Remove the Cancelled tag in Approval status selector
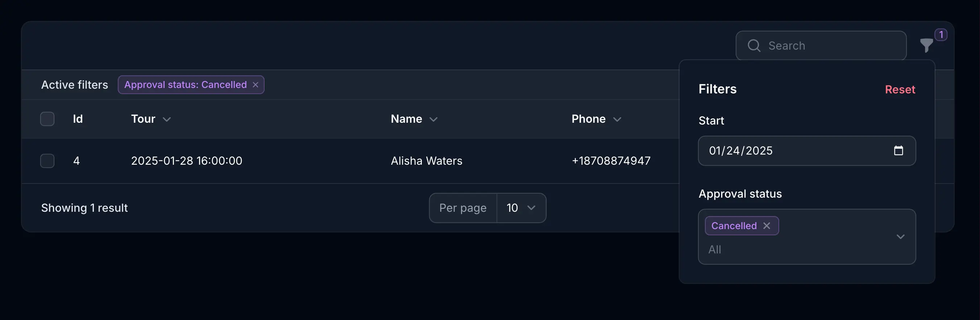This screenshot has width=980, height=320. click(767, 226)
